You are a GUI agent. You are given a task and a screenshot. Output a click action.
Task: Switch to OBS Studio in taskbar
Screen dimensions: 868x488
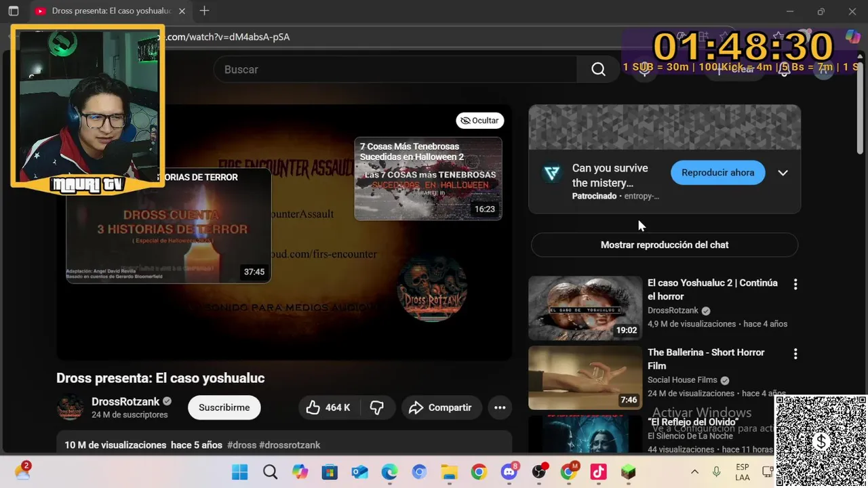[539, 472]
